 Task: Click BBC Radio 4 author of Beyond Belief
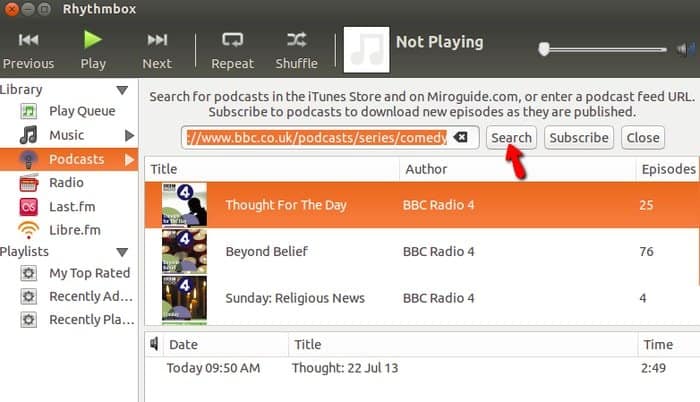tap(438, 251)
